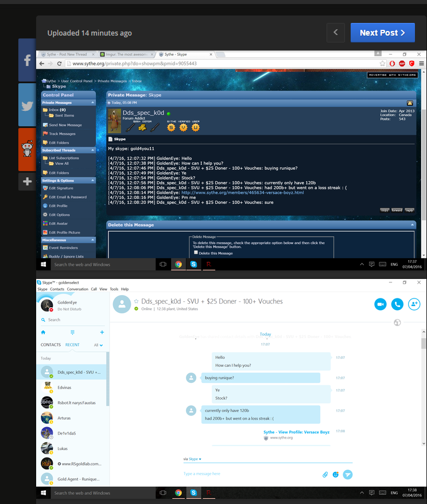Open the Windows Start menu in upper taskbar
This screenshot has width=427, height=504.
(x=44, y=264)
